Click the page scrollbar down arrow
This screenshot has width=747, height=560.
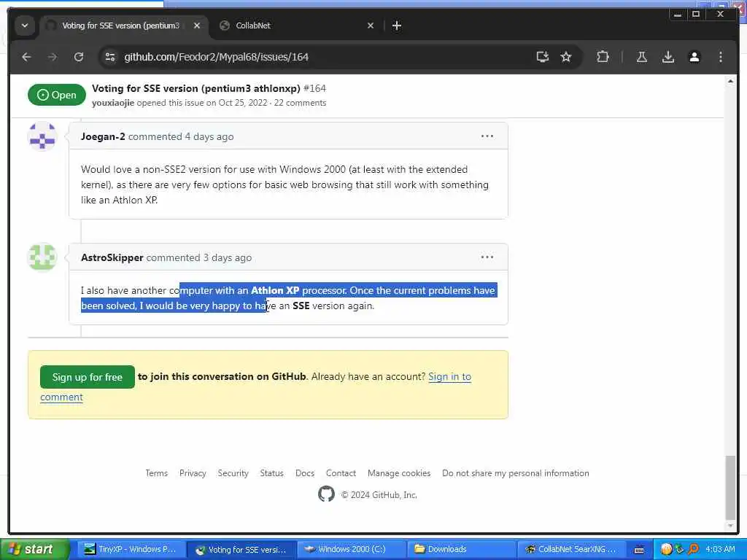(730, 526)
